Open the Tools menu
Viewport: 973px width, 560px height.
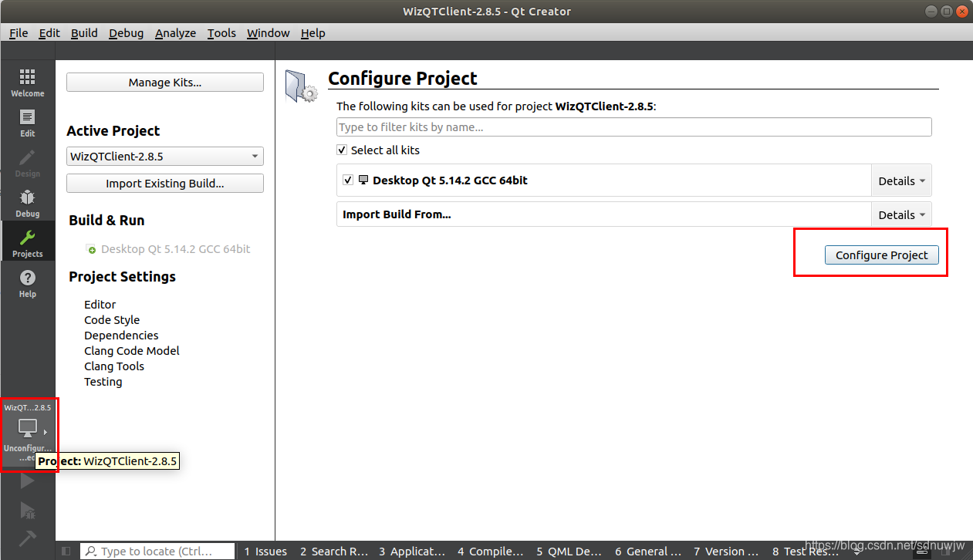[x=221, y=33]
